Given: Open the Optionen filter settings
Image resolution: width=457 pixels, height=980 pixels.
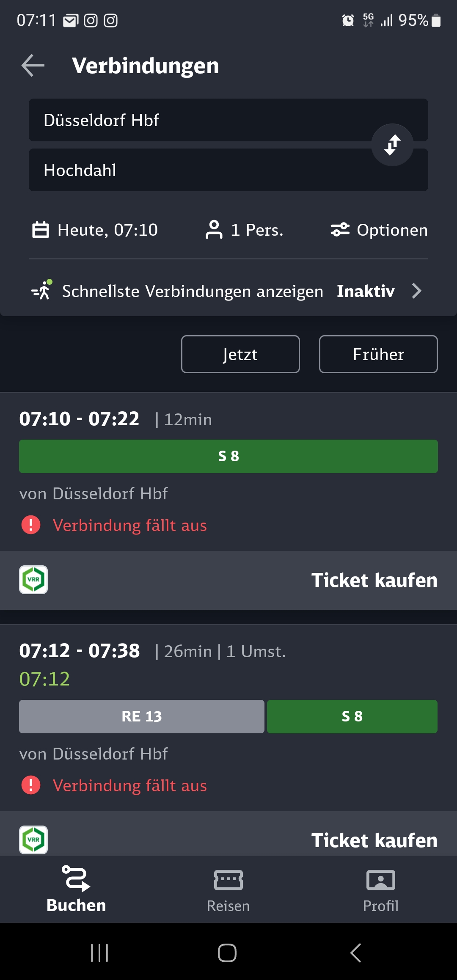Looking at the screenshot, I should click(379, 230).
